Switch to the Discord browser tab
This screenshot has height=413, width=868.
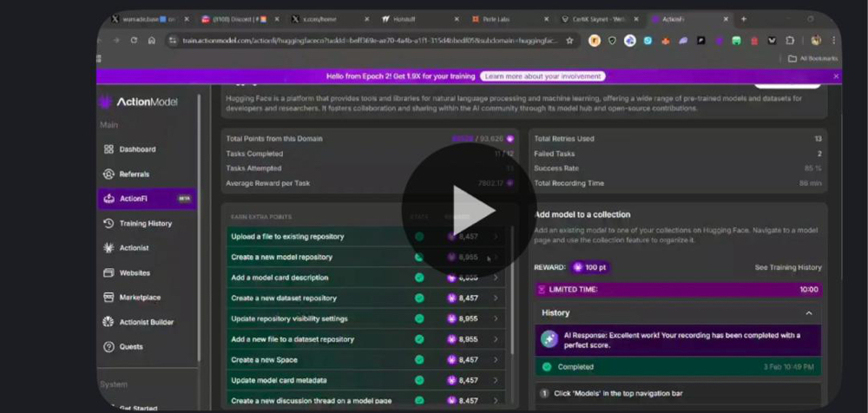point(234,18)
